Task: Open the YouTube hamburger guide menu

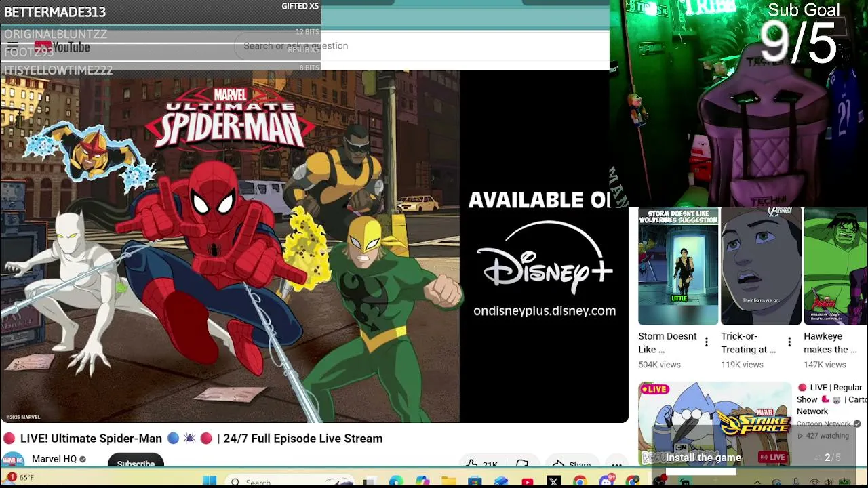Action: pyautogui.click(x=13, y=46)
